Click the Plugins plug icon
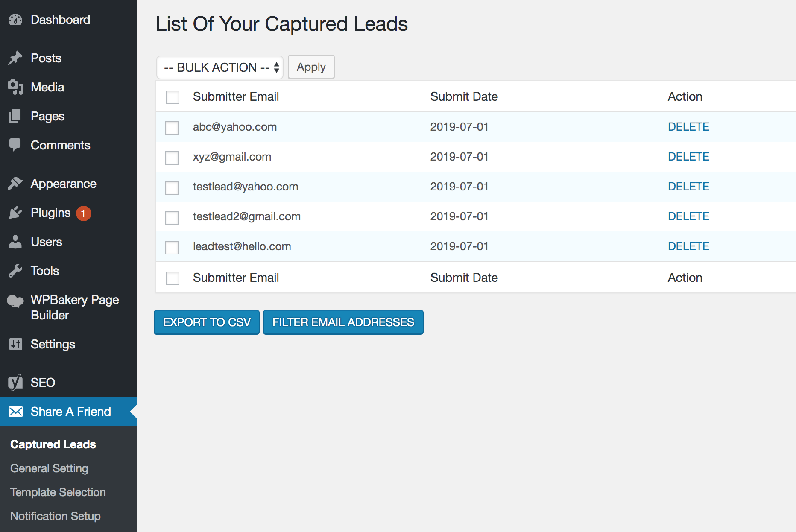Viewport: 796px width, 532px height. 15,213
